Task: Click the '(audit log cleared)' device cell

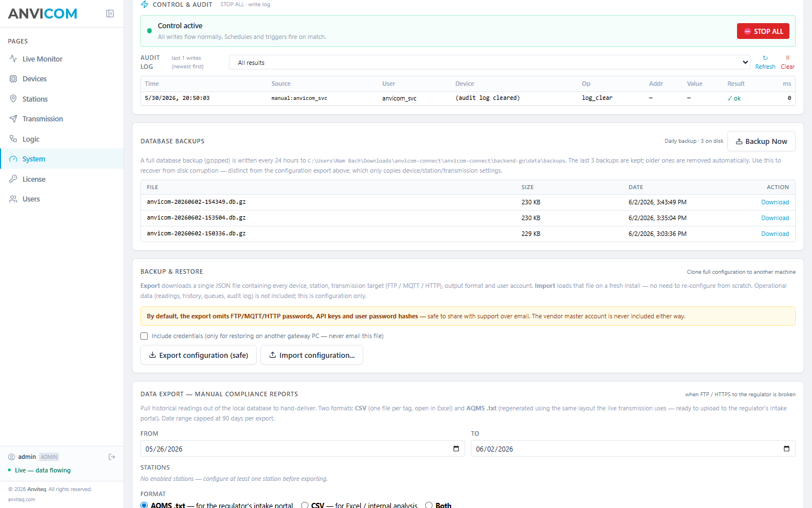Action: tap(488, 98)
